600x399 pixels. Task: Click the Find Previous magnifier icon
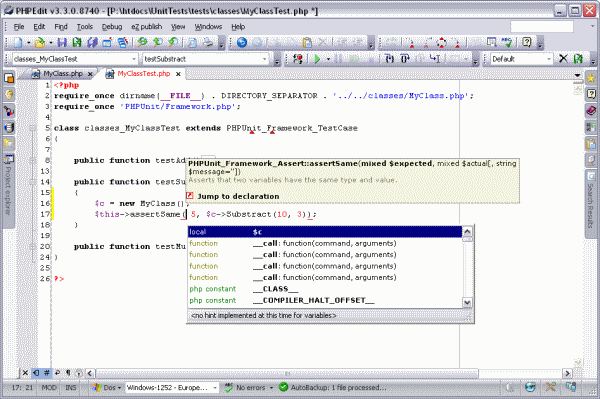pos(173,42)
